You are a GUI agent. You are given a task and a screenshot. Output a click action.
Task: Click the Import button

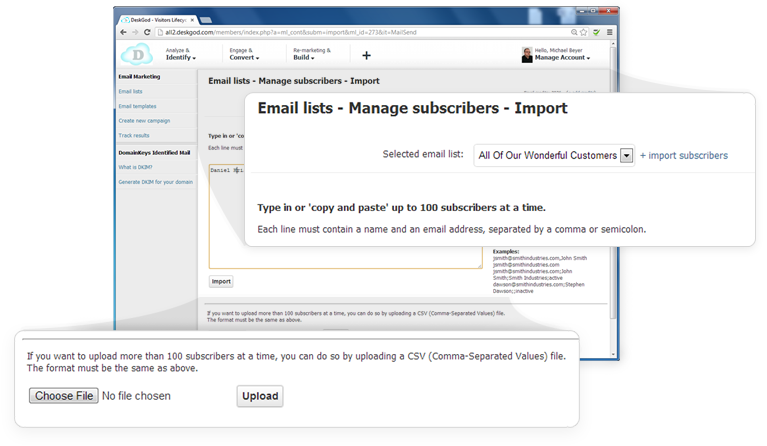pyautogui.click(x=221, y=282)
